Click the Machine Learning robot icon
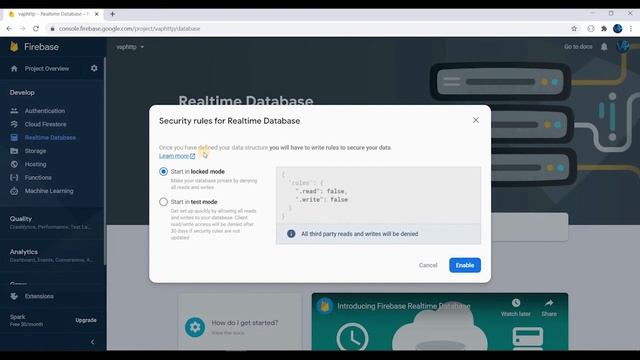Image resolution: width=640 pixels, height=360 pixels. [x=14, y=191]
